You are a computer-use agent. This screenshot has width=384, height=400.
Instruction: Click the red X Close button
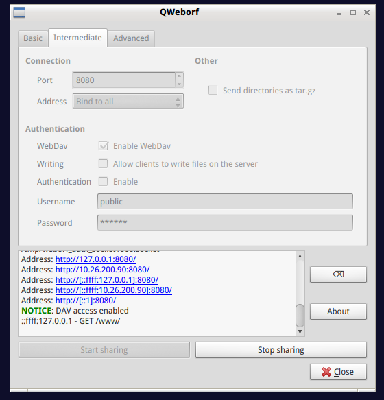(x=338, y=372)
